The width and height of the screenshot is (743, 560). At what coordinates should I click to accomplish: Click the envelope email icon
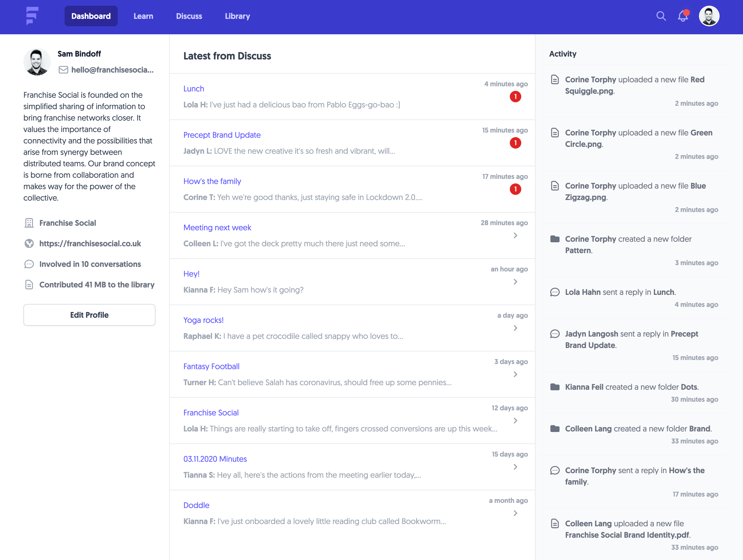(63, 70)
